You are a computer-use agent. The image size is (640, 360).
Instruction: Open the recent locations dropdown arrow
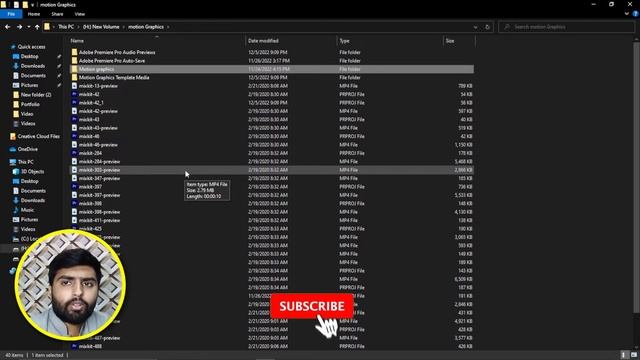(29, 27)
